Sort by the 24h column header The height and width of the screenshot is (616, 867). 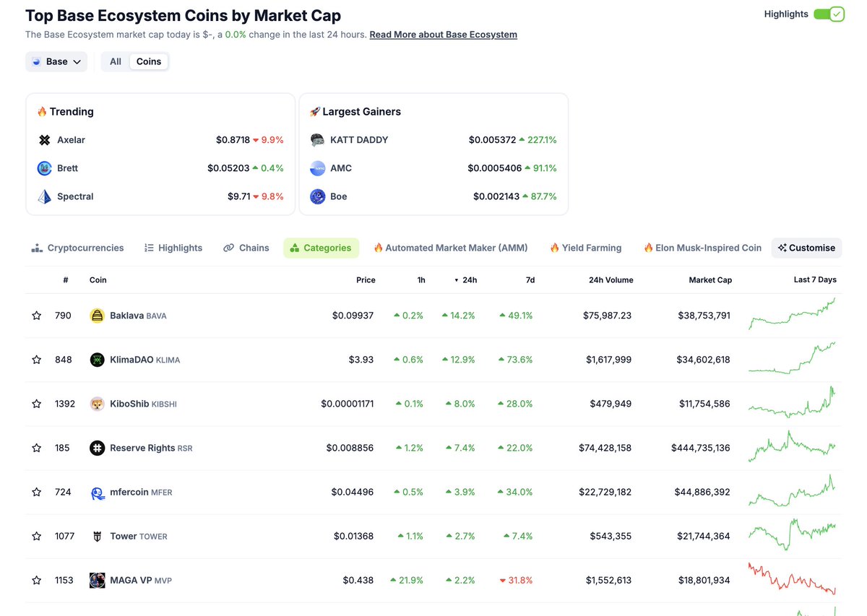tap(465, 280)
